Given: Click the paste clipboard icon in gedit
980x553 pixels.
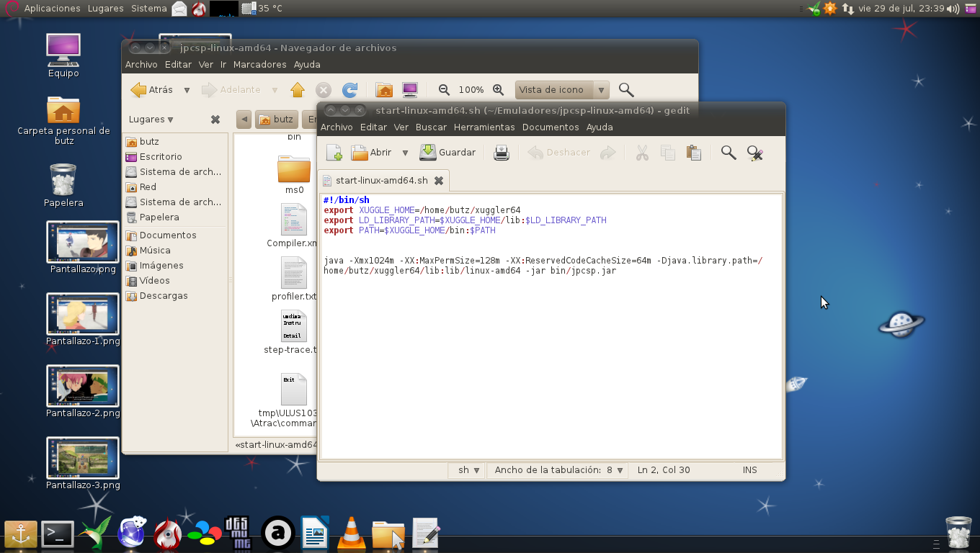Looking at the screenshot, I should (693, 153).
